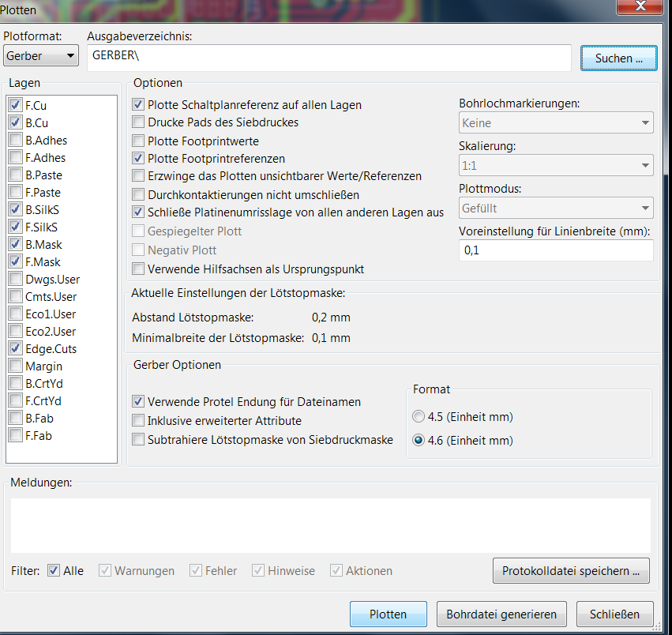672x635 pixels.
Task: Check Subtrahiere Lötstopmaske von Siebdruckmaske
Action: [x=138, y=439]
